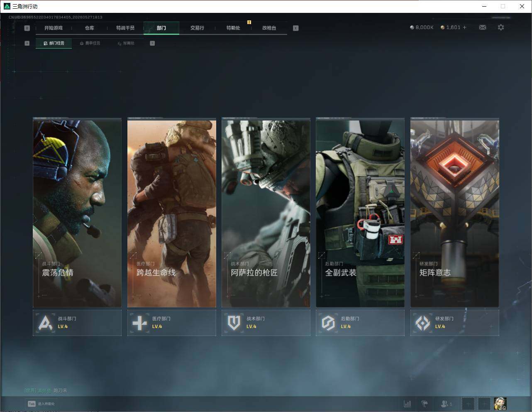Click the 全副武装 mission title text
This screenshot has height=412, width=532.
point(341,272)
